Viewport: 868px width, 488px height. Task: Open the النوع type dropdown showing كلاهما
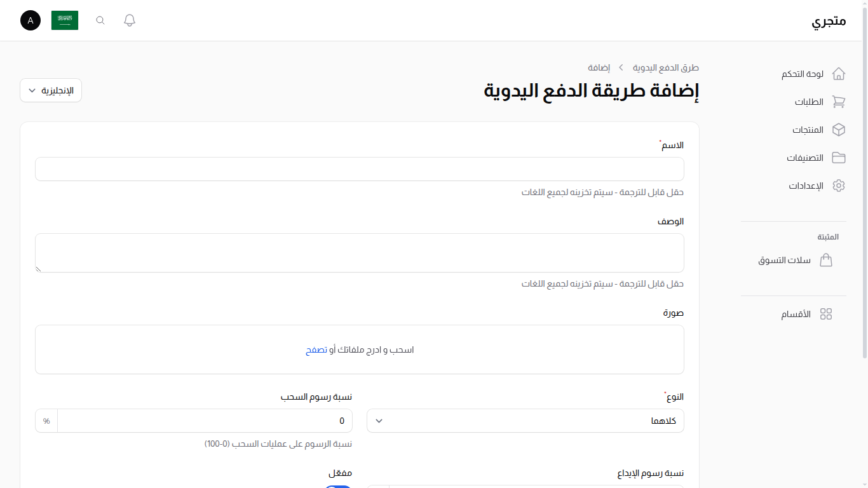tap(525, 421)
